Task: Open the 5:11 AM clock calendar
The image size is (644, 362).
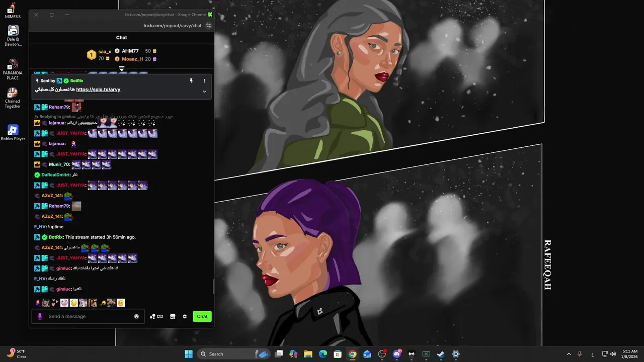Action: pyautogui.click(x=630, y=354)
